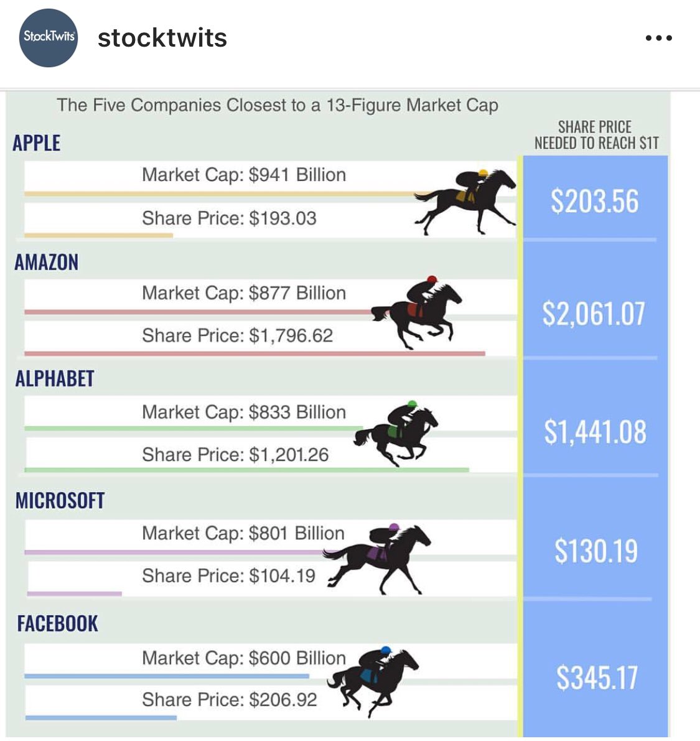Select the $345.17 Facebook target price
Image resolution: width=700 pixels, height=741 pixels.
pyautogui.click(x=597, y=677)
